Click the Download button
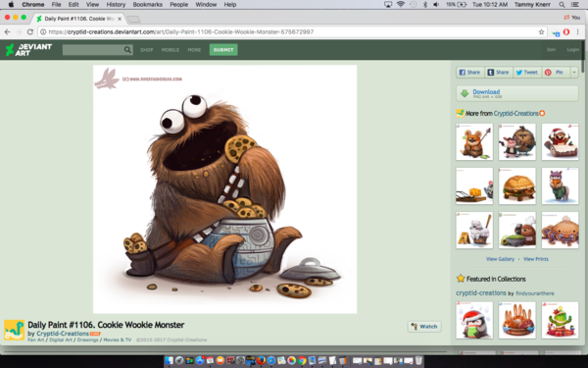588x368 pixels. click(x=517, y=93)
